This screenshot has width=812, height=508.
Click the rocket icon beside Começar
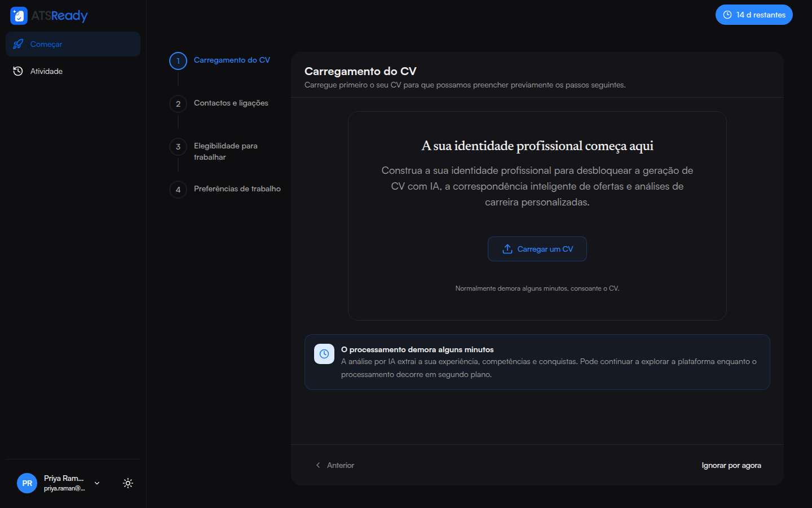click(18, 44)
